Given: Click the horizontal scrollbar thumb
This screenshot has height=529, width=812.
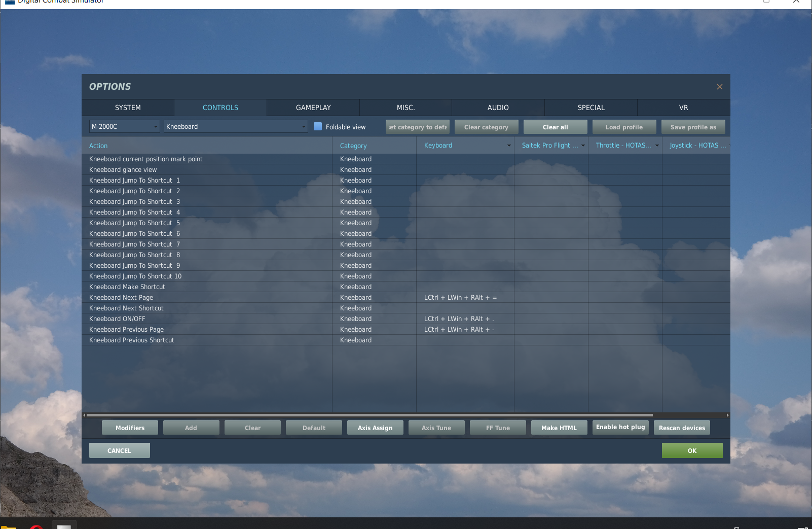Looking at the screenshot, I should 370,415.
